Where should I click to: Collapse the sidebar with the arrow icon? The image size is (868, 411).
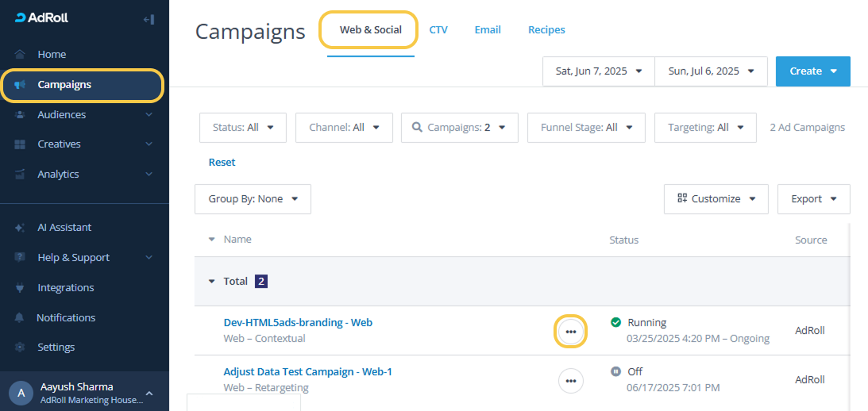(149, 19)
